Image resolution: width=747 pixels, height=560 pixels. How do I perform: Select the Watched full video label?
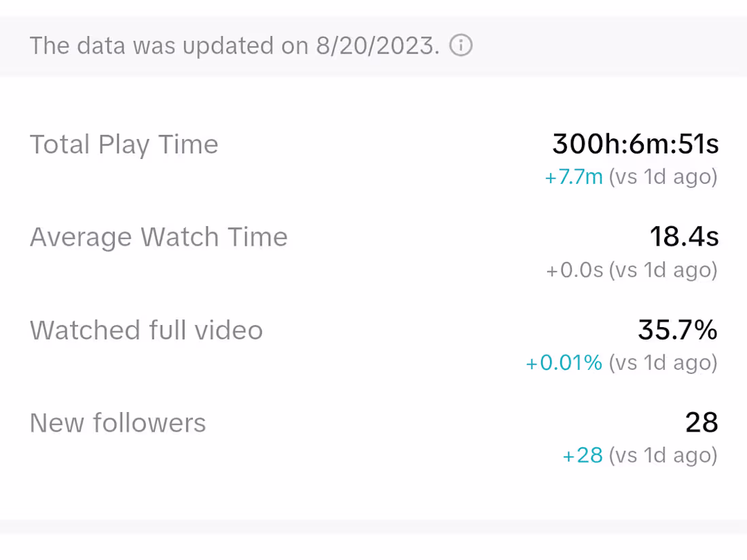point(147,330)
